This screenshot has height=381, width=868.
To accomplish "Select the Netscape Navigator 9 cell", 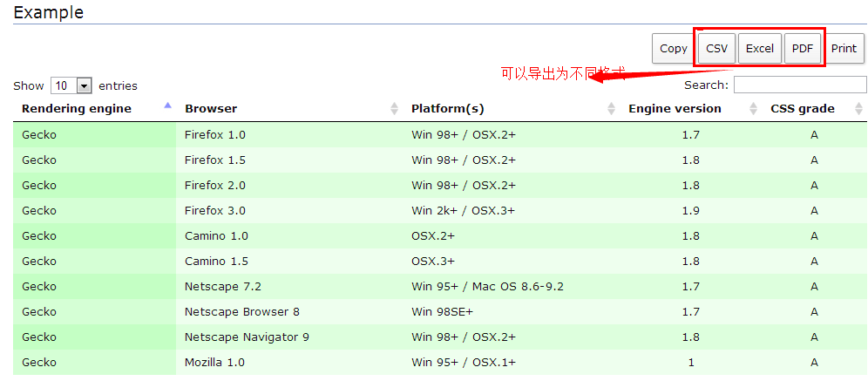I will click(289, 337).
